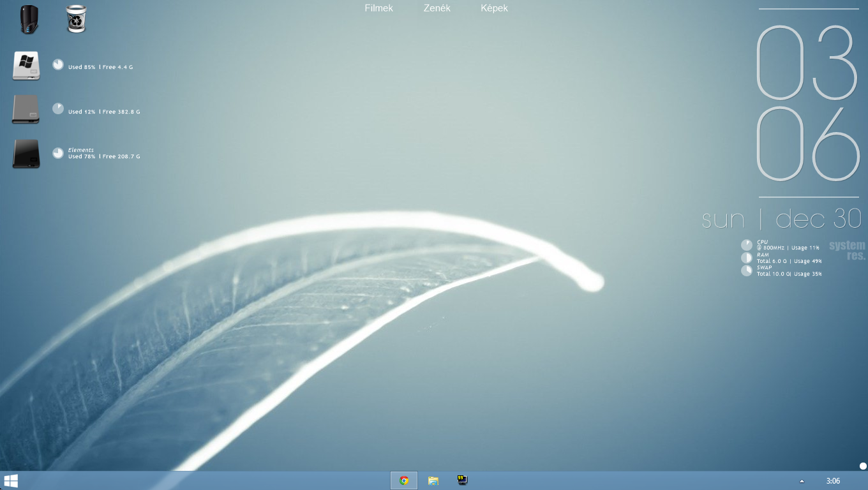868x490 pixels.
Task: Click the RAM usage pie gauge
Action: [747, 258]
